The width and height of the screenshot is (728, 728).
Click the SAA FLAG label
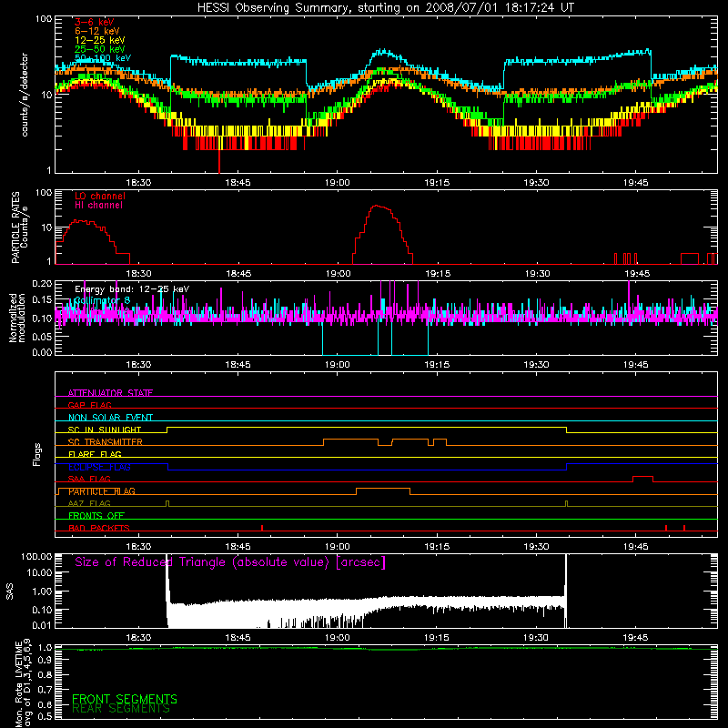pos(89,479)
